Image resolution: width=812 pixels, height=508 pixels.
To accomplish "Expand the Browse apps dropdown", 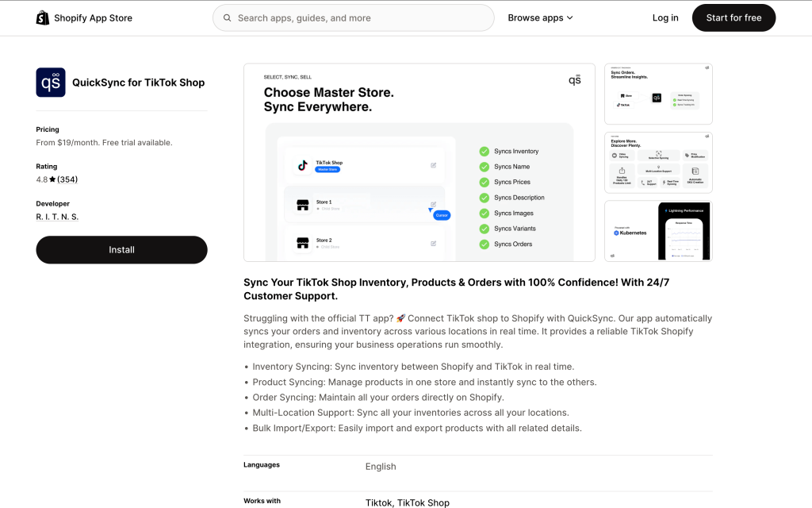I will point(540,17).
